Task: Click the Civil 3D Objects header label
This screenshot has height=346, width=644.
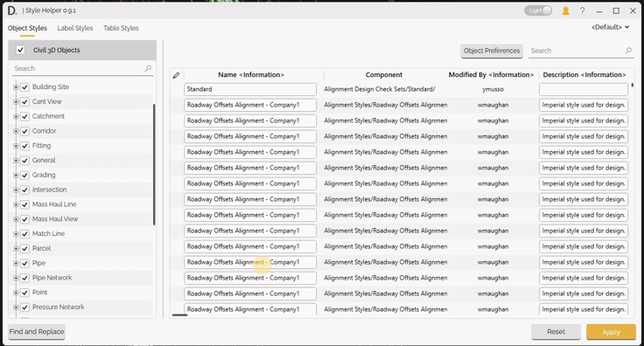Action: [x=57, y=50]
